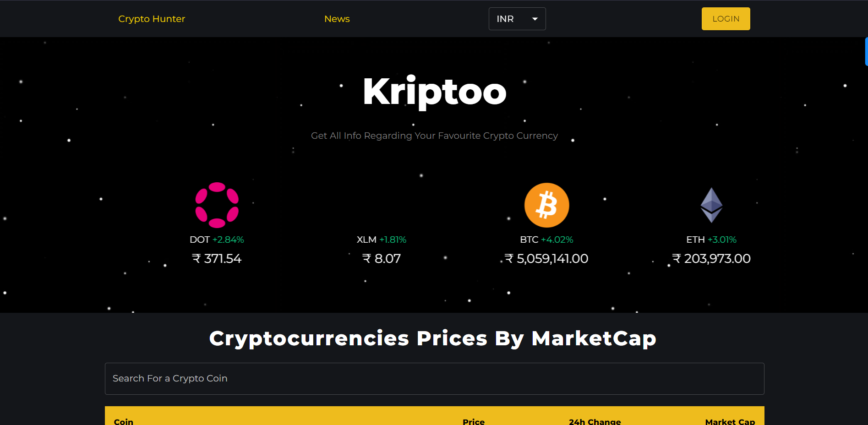This screenshot has height=425, width=868.
Task: Open the INR currency dropdown
Action: tap(516, 19)
